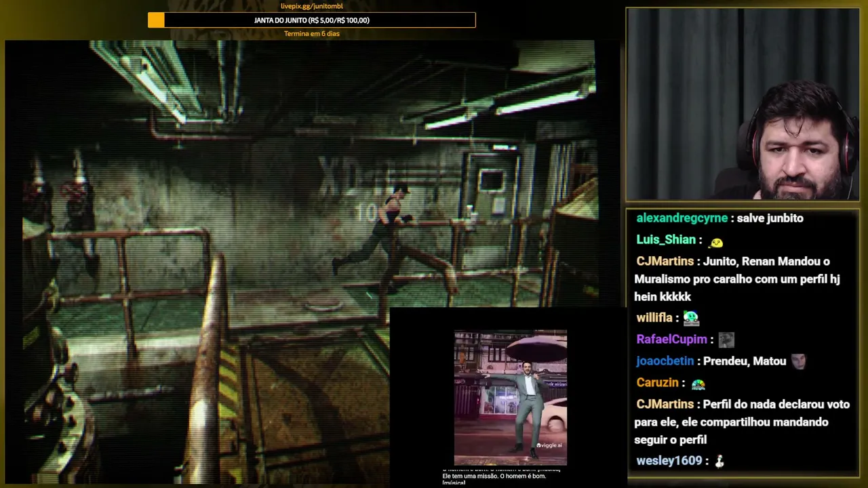This screenshot has height=488, width=868.
Task: Click the 'salve junbito' chat message
Action: coord(770,218)
